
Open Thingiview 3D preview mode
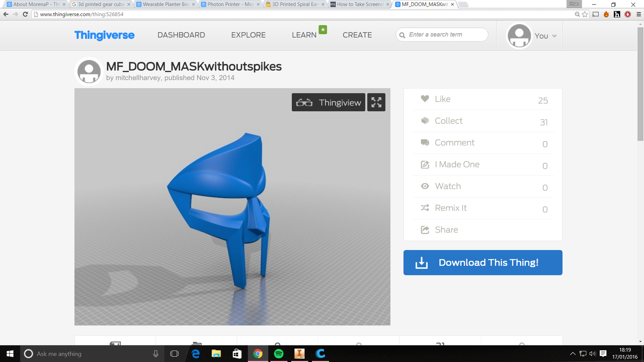coord(328,102)
